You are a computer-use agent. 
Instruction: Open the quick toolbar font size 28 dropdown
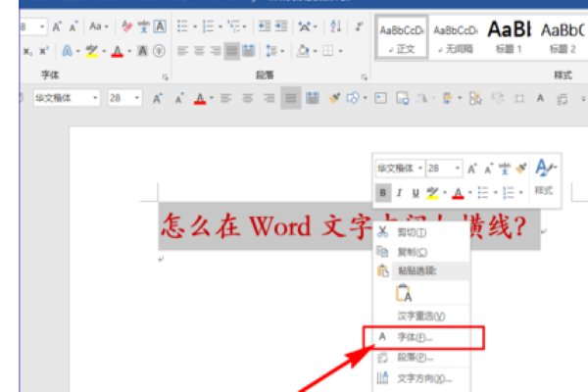(137, 98)
